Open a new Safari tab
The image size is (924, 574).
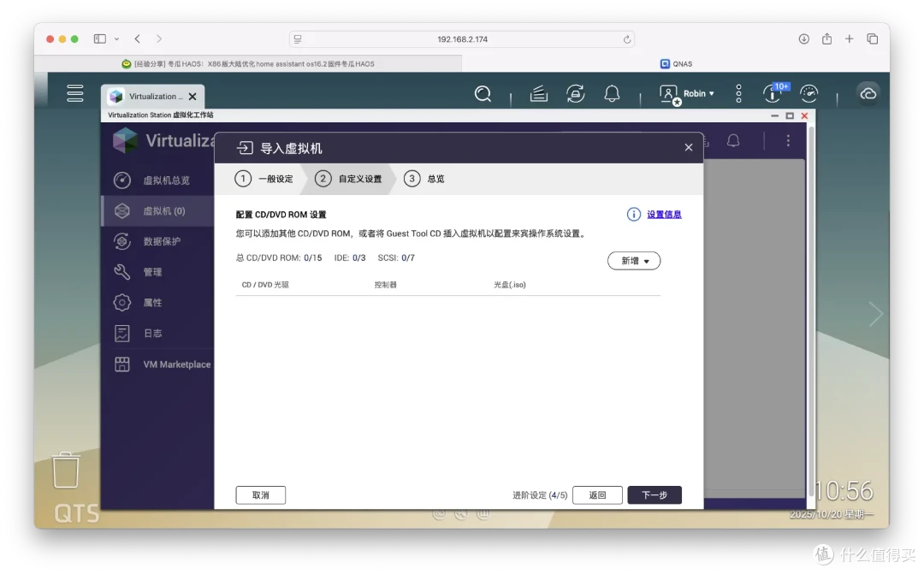point(850,38)
